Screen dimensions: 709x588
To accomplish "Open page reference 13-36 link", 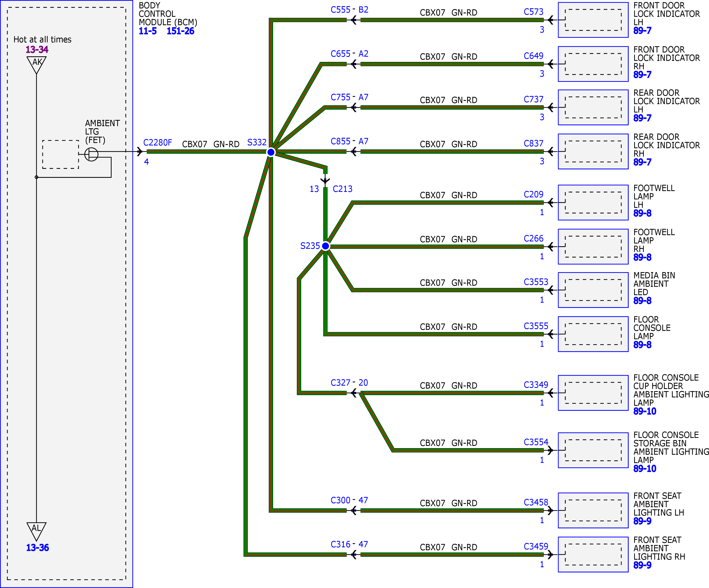I will point(38,547).
